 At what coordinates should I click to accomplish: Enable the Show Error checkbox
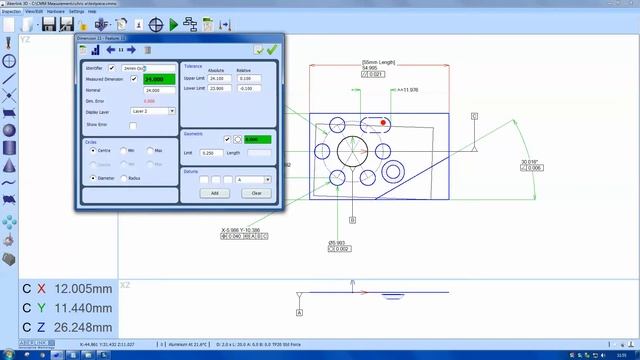coord(133,125)
